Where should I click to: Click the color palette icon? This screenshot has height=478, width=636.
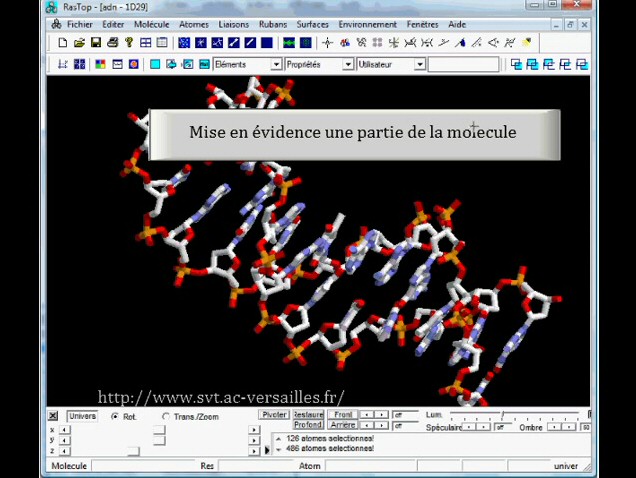click(99, 64)
